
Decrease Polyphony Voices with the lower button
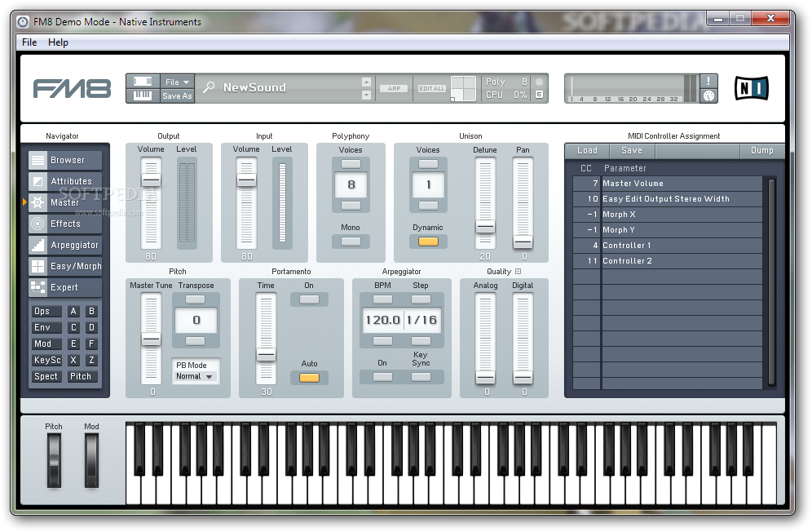pyautogui.click(x=351, y=206)
